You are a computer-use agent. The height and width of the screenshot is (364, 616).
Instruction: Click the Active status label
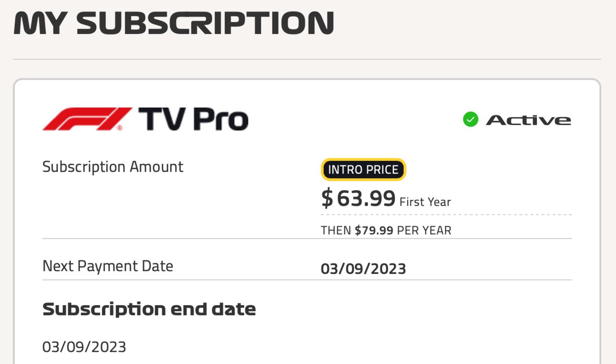528,120
